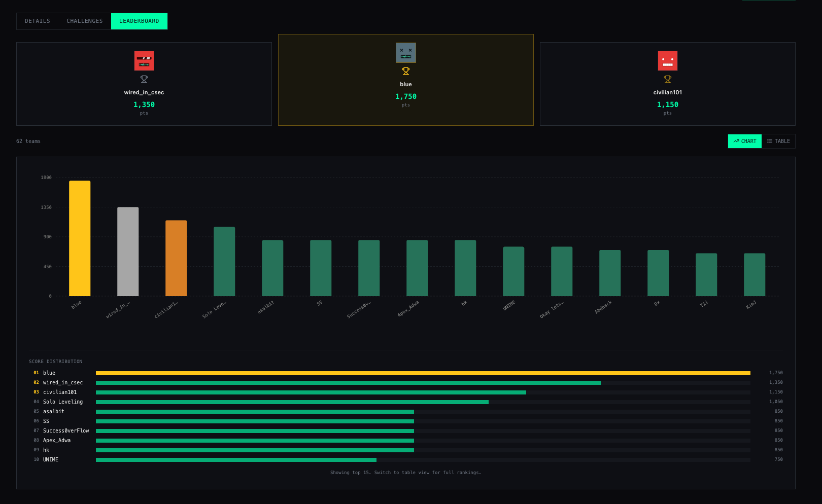
Task: Click silver trophy for wired_in_csec
Action: click(144, 79)
